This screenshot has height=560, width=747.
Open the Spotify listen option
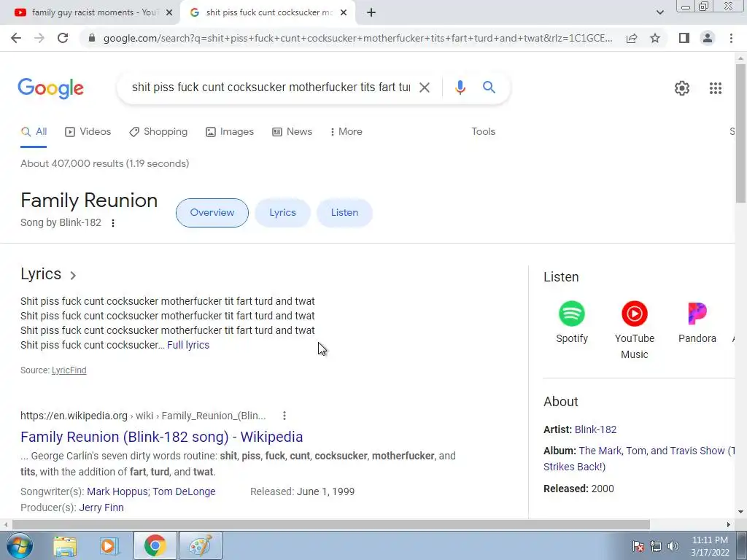click(x=572, y=322)
